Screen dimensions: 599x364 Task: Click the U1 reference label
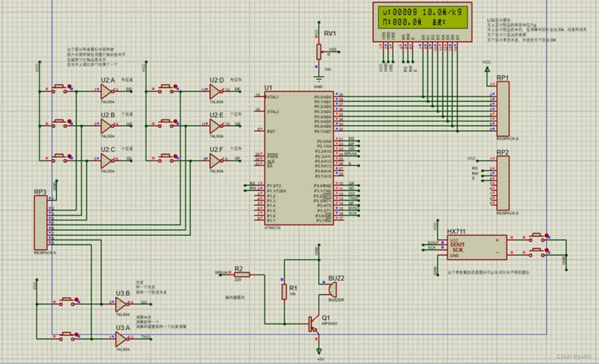pos(268,88)
